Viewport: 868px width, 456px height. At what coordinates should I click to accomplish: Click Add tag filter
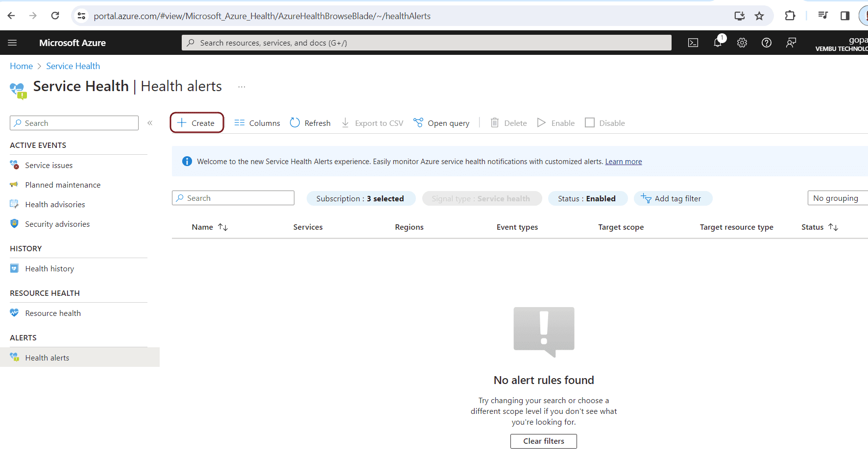coord(673,198)
